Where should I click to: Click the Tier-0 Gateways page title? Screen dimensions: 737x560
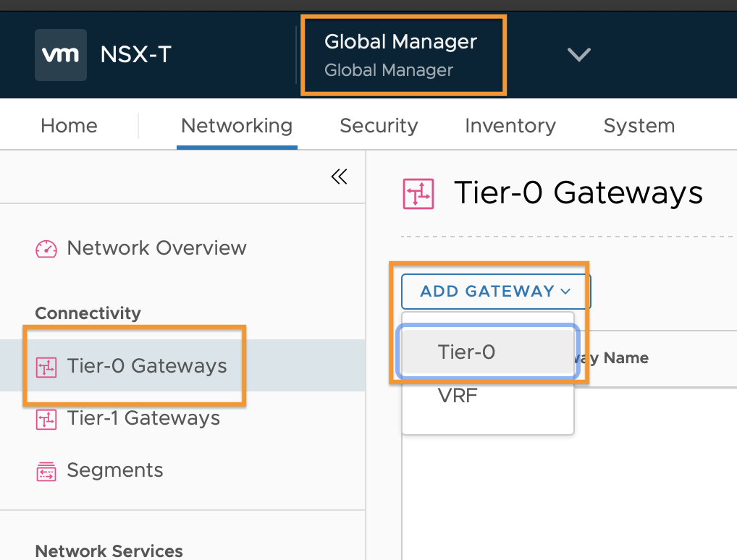[578, 192]
